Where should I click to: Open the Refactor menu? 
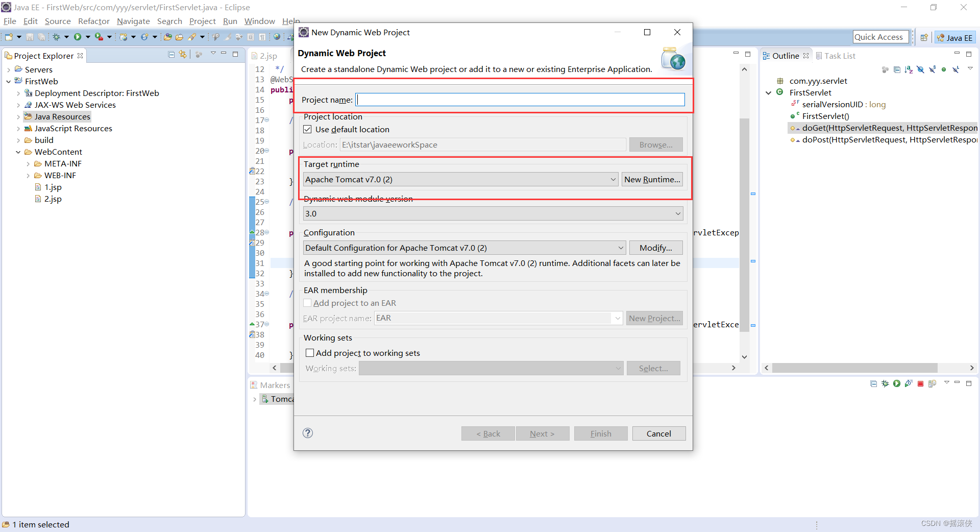(x=94, y=21)
